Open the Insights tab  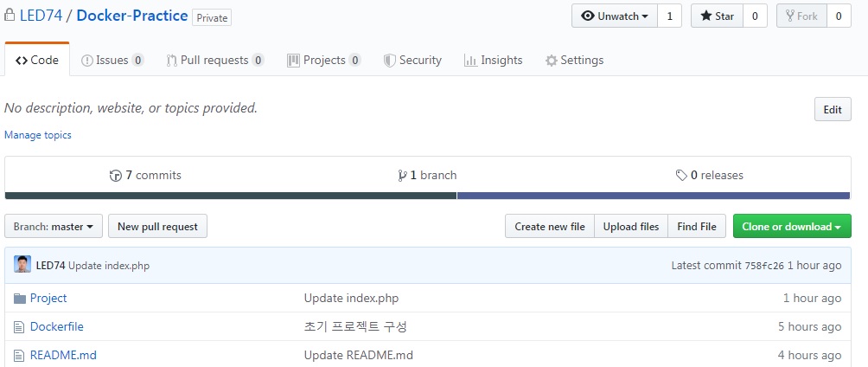494,60
